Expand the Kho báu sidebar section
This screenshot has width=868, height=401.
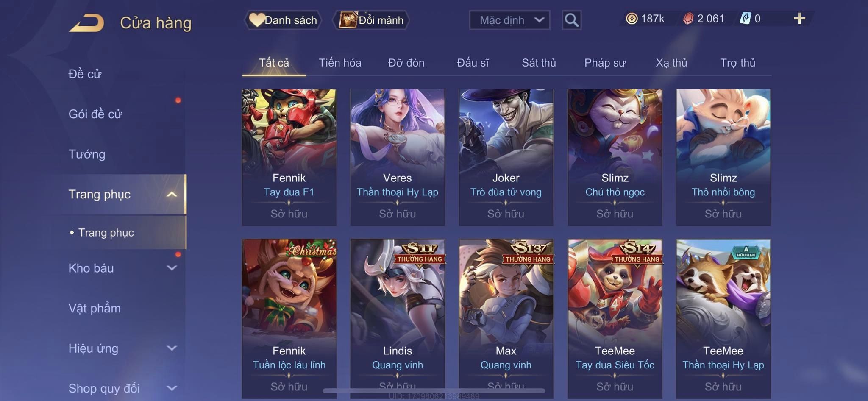pos(172,268)
